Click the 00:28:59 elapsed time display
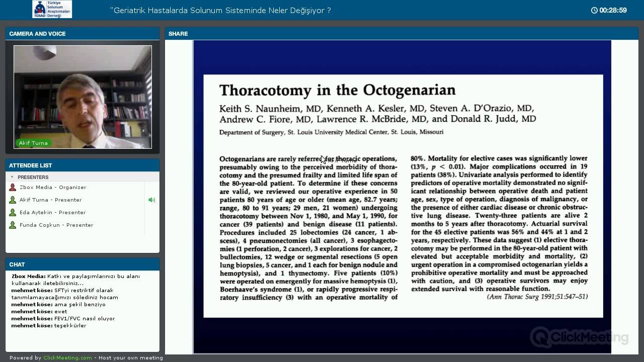644x362 pixels. (613, 11)
